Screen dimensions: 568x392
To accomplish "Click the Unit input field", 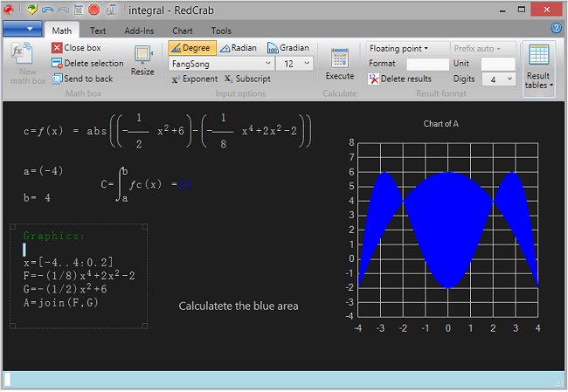I will coord(498,64).
